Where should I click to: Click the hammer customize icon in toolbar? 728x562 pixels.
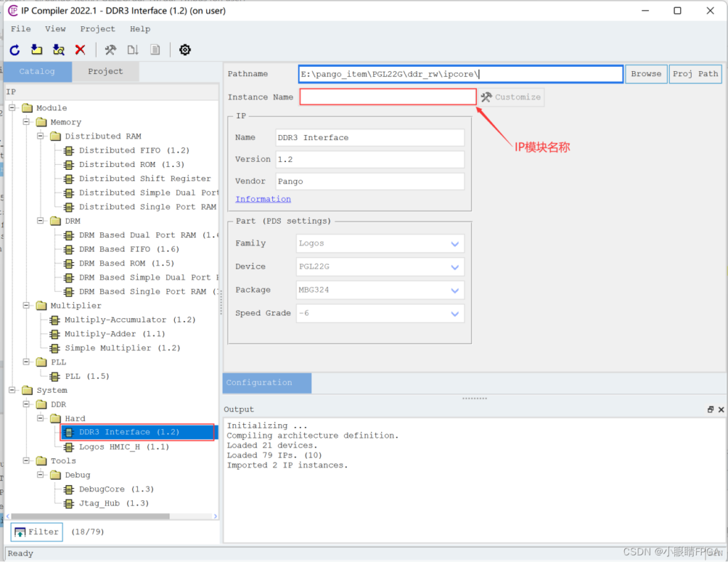[x=110, y=50]
